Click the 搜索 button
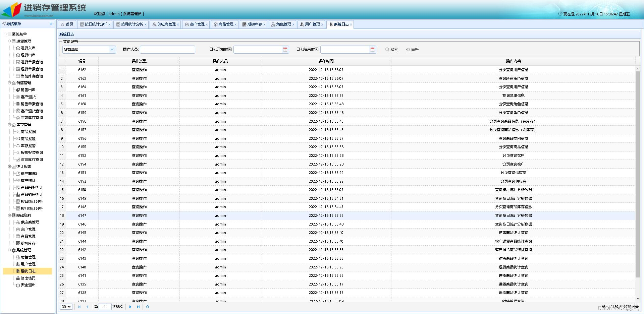The image size is (644, 314). (x=391, y=50)
